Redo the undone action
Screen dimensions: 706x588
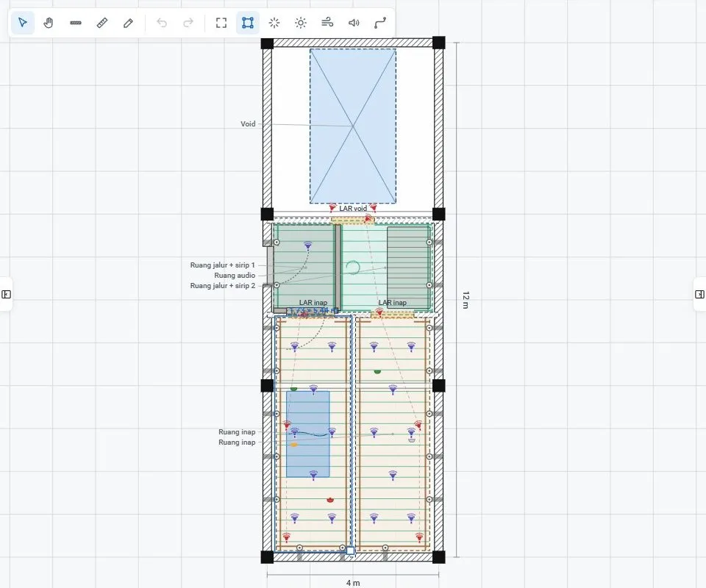pos(188,23)
